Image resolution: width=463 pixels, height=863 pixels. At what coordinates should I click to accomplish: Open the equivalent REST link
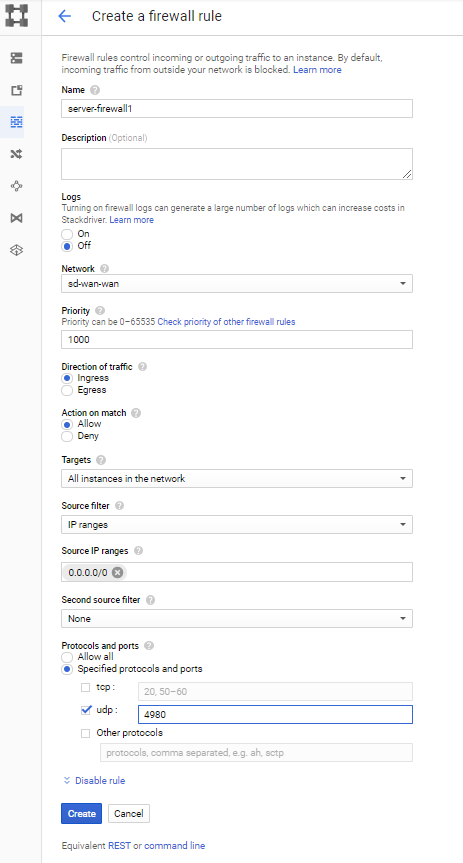[119, 845]
